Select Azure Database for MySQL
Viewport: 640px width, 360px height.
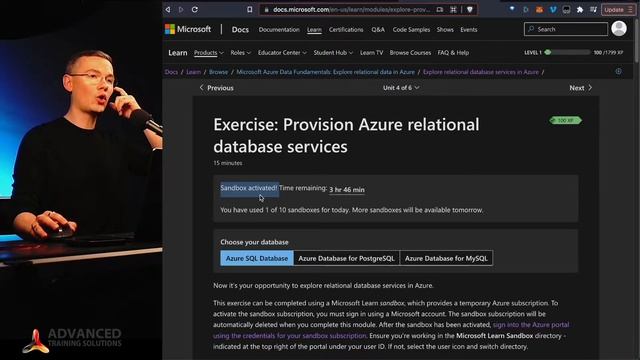446,258
